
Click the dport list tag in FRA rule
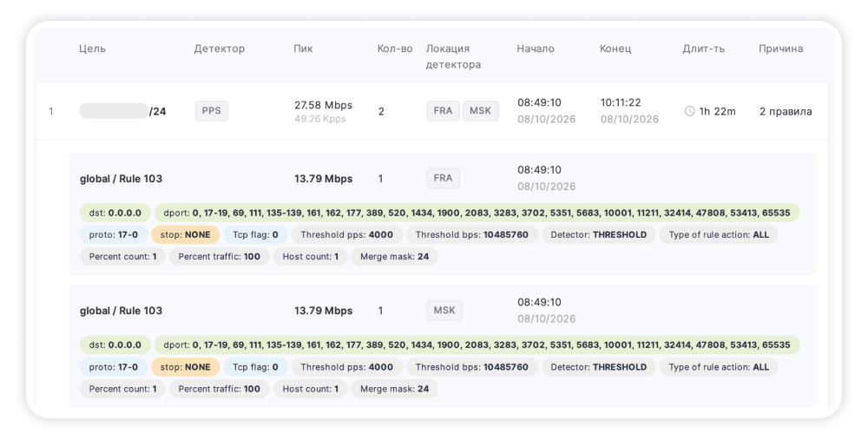pos(477,213)
